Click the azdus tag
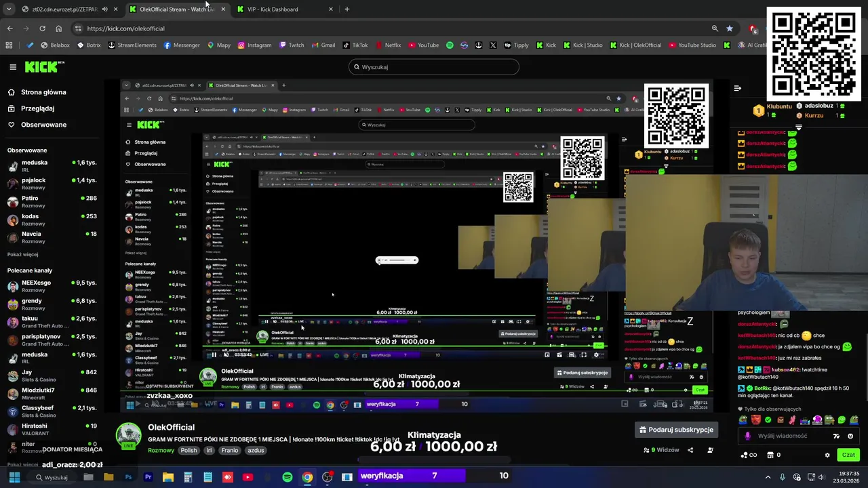This screenshot has width=868, height=488. tap(256, 450)
